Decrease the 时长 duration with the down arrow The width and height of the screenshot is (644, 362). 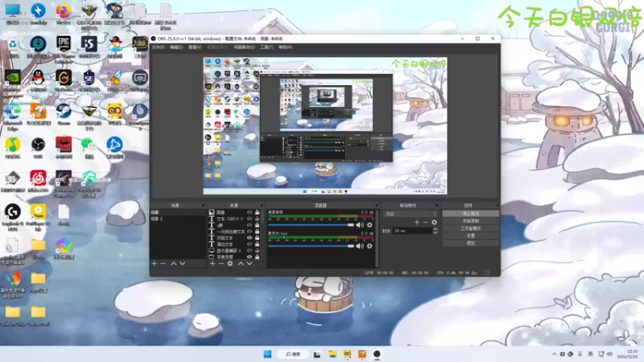[x=435, y=232]
